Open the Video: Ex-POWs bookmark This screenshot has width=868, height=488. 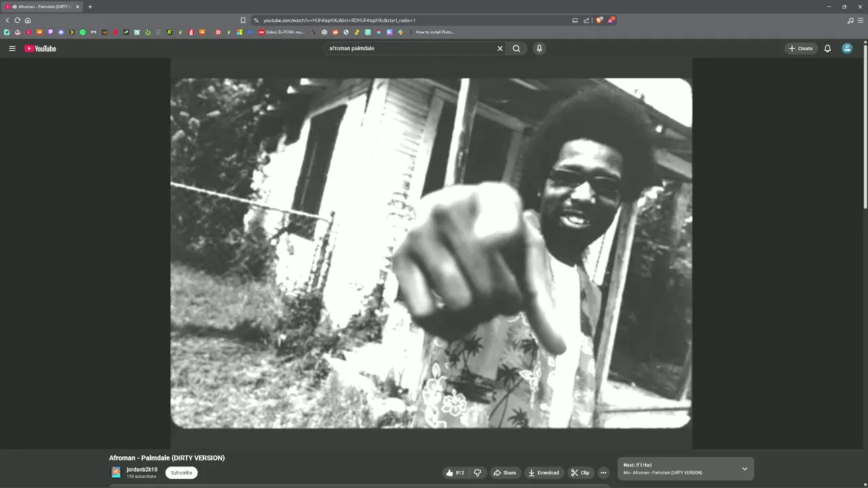(x=281, y=32)
